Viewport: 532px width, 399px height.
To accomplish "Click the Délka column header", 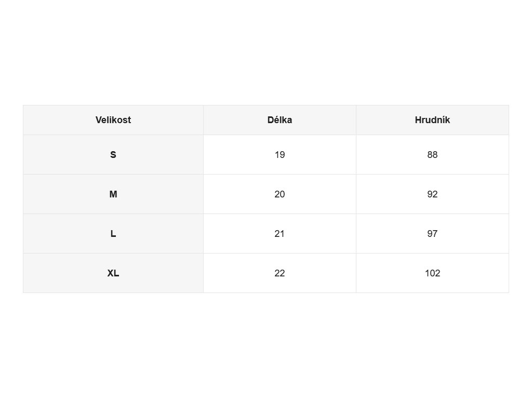I will (x=280, y=120).
